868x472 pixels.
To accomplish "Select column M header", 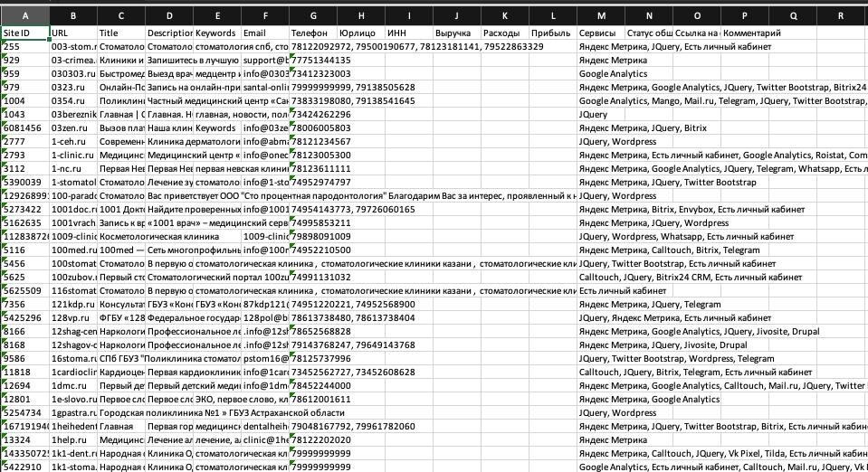I will point(601,16).
